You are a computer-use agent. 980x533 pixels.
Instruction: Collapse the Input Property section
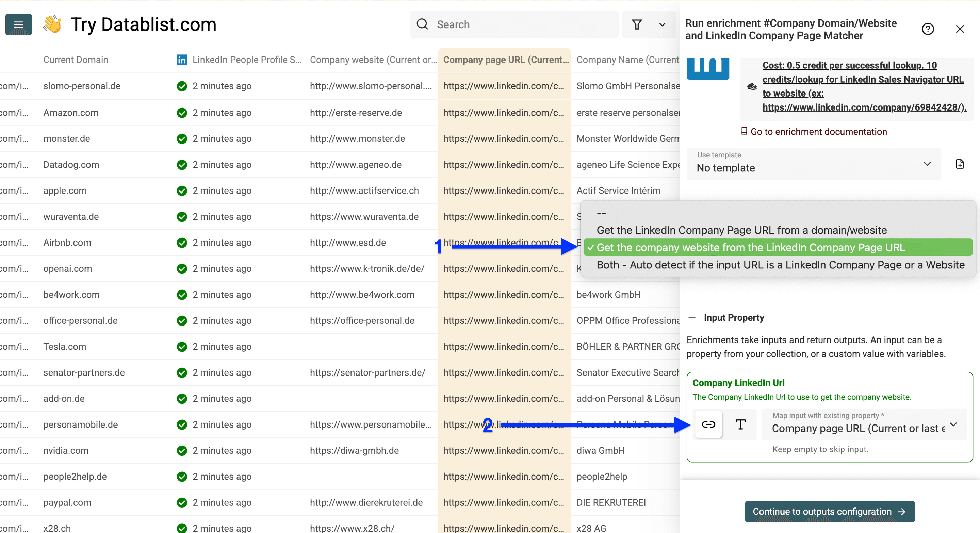click(x=692, y=318)
